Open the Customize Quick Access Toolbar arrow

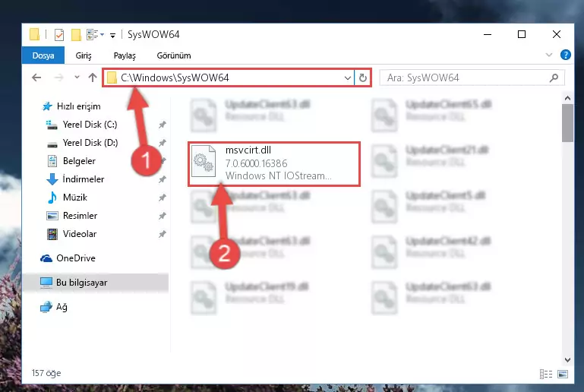click(x=112, y=36)
